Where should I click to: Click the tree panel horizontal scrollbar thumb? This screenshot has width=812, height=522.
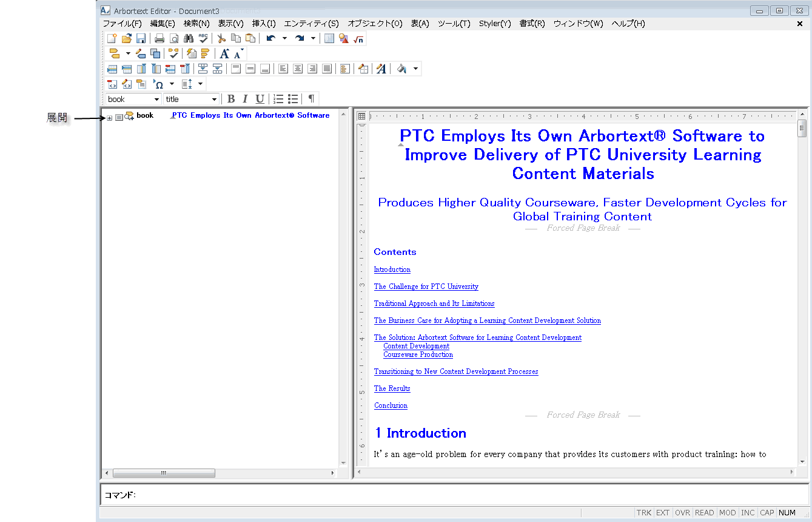(163, 473)
